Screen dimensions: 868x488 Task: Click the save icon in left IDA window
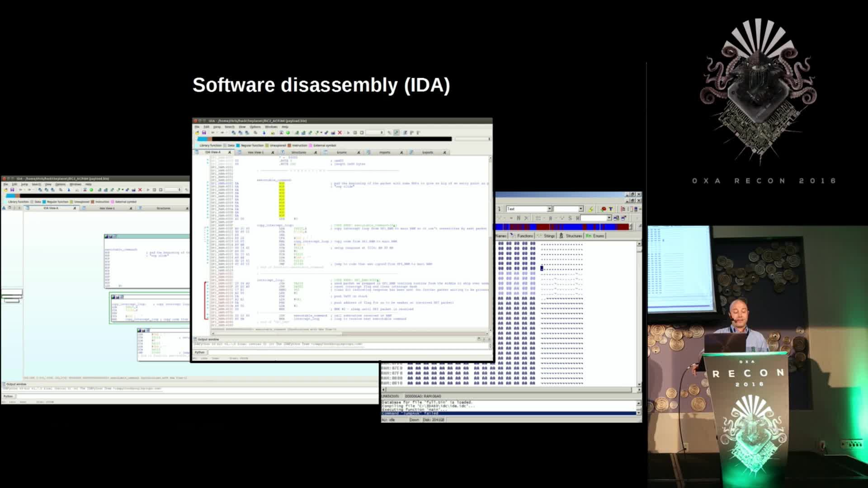click(x=12, y=190)
